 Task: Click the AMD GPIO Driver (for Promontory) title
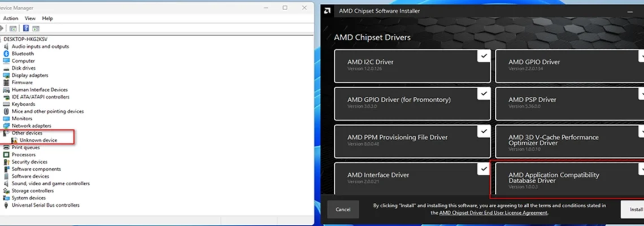click(x=399, y=100)
